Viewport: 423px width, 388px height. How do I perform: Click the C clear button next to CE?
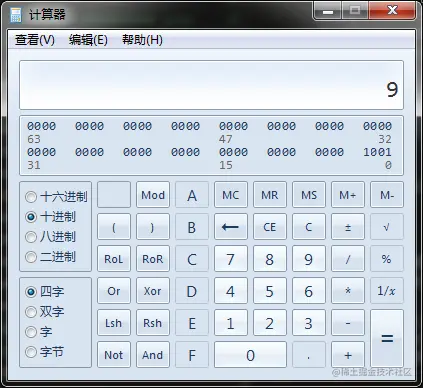[309, 227]
